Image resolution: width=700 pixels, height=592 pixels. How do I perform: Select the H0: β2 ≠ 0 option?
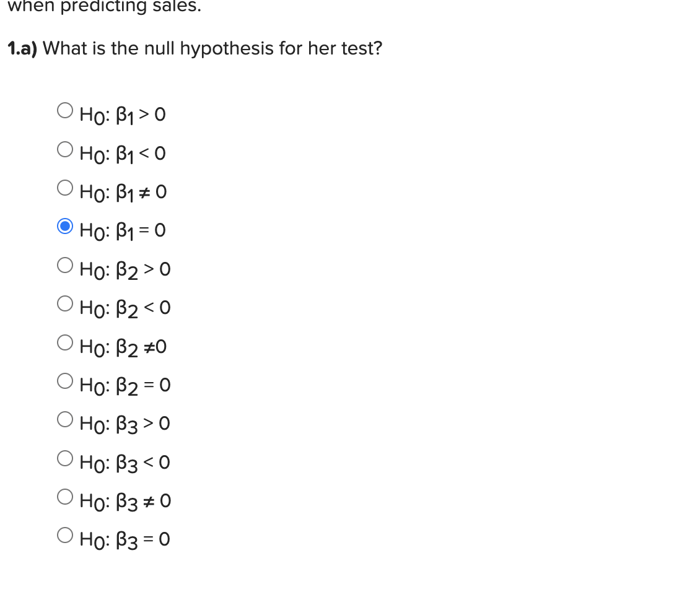click(64, 342)
